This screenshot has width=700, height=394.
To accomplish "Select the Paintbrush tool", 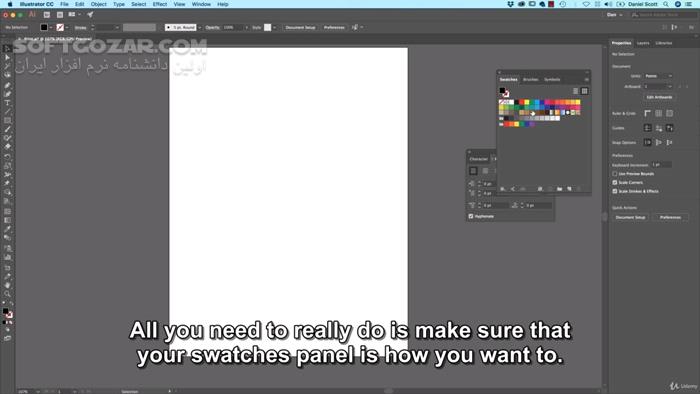I will point(7,129).
